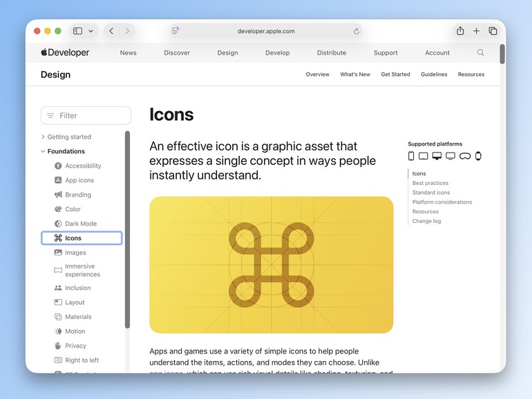
Task: Click the Privacy hand icon
Action: tap(58, 345)
